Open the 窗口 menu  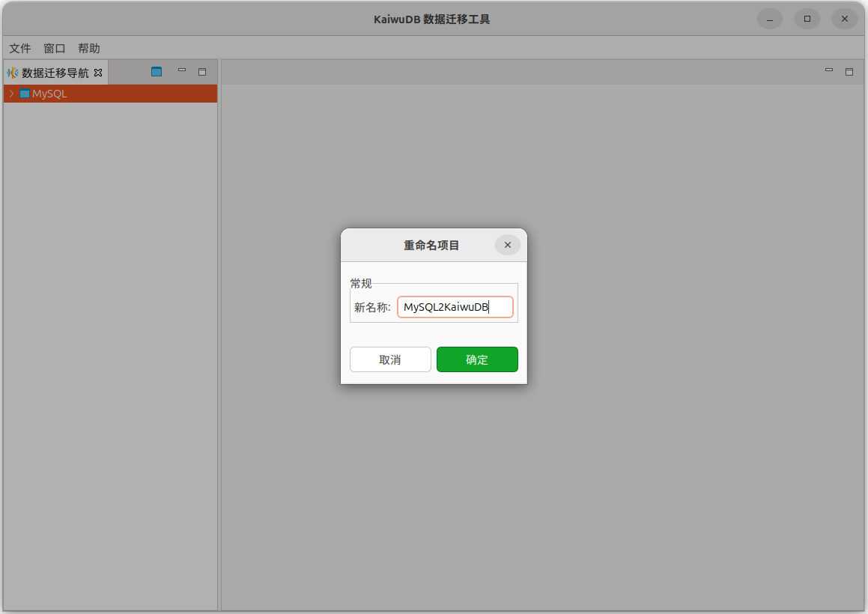click(55, 48)
